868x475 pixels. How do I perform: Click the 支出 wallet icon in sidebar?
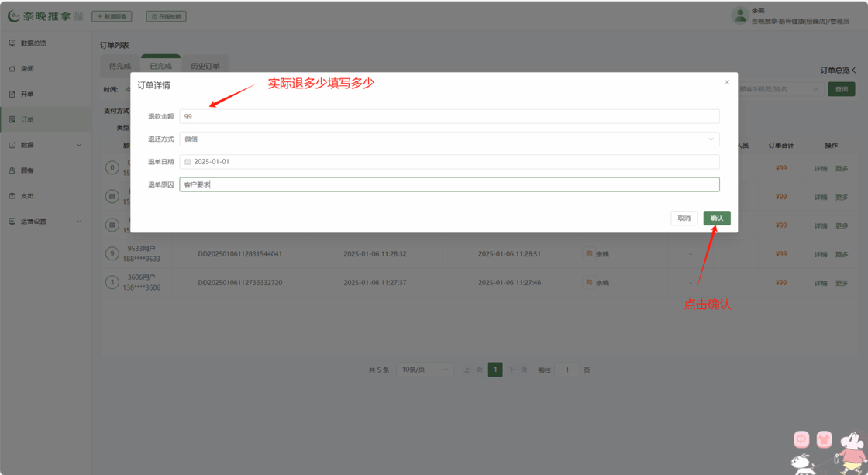[12, 196]
